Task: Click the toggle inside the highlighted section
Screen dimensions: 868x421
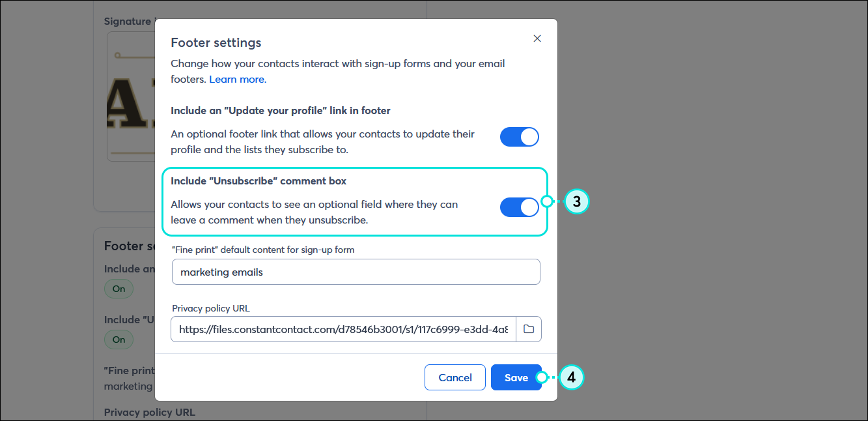Action: pos(519,207)
